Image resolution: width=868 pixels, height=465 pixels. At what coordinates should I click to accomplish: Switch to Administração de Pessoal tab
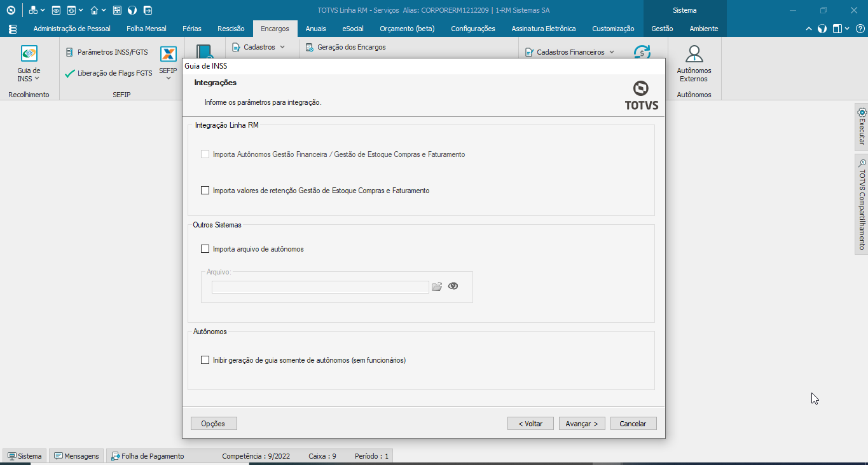point(72,29)
